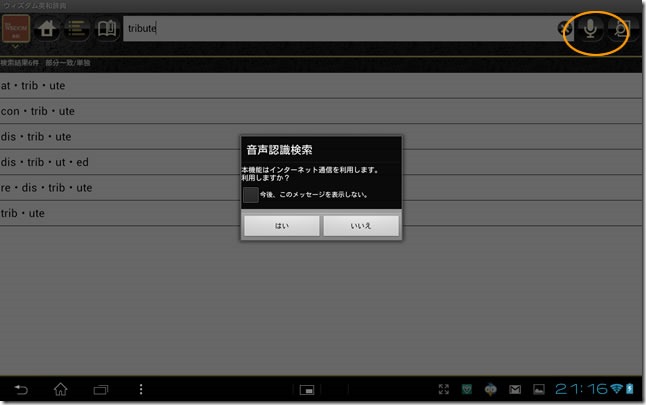Open the mail notification icon
The image size is (646, 405).
pyautogui.click(x=515, y=389)
